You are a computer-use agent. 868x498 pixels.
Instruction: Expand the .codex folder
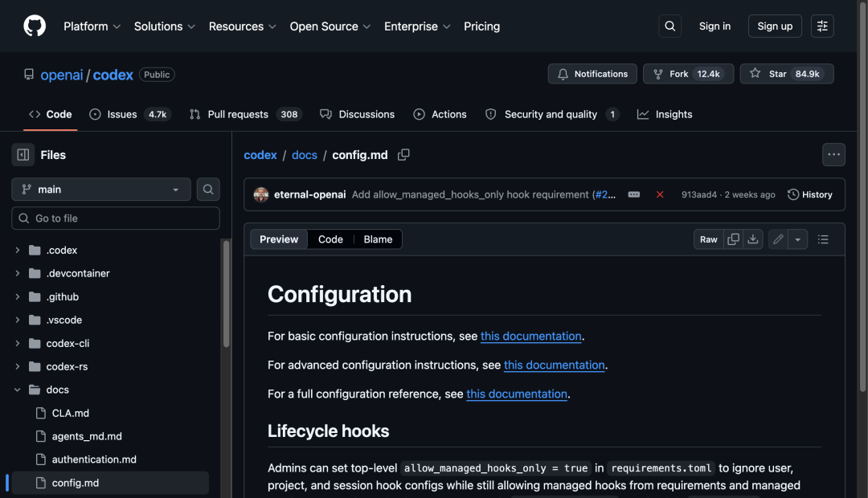pyautogui.click(x=17, y=250)
